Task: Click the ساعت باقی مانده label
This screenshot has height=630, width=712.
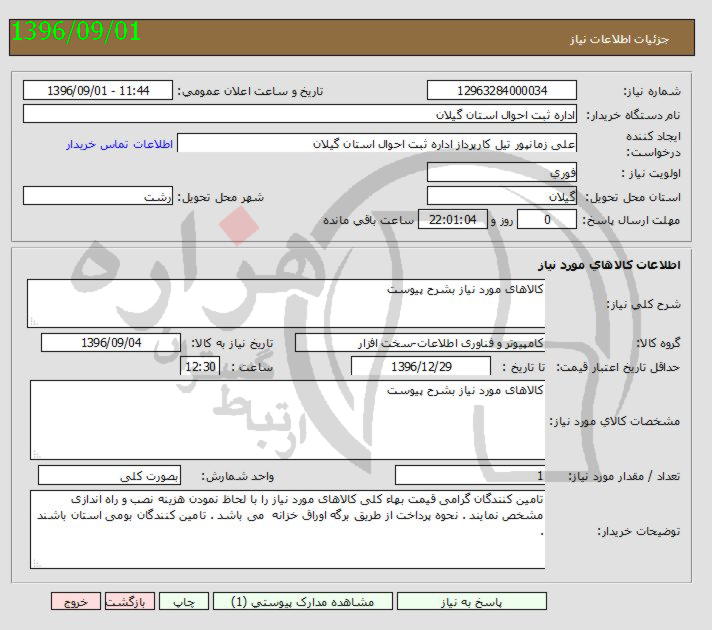Action: coord(368,220)
